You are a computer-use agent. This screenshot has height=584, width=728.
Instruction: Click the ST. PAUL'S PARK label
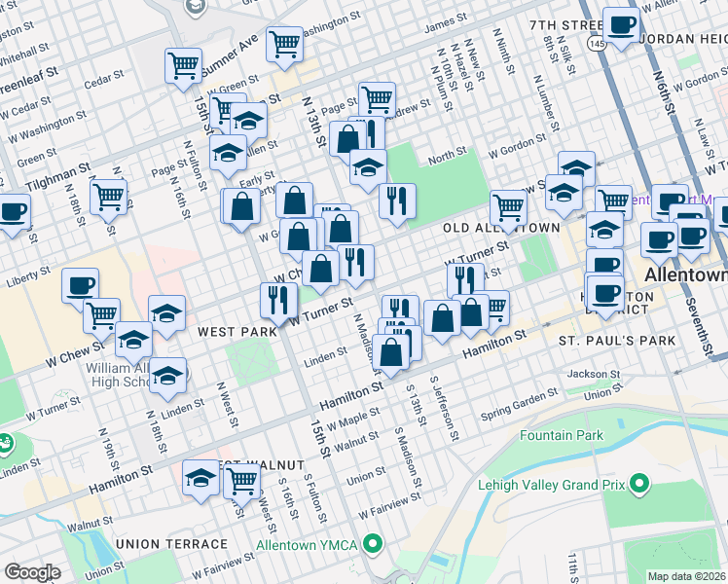[617, 341]
